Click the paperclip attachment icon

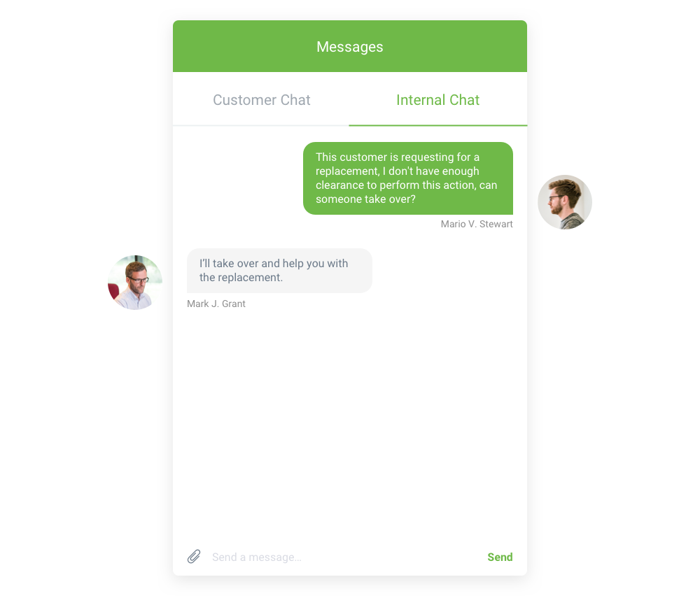(x=194, y=556)
